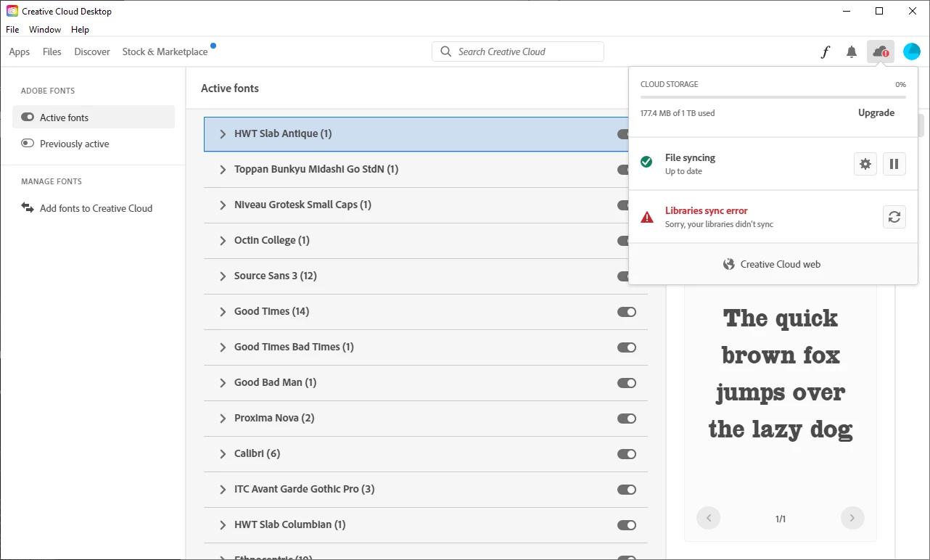
Task: Click the quick brown fox preview
Action: pyautogui.click(x=781, y=374)
